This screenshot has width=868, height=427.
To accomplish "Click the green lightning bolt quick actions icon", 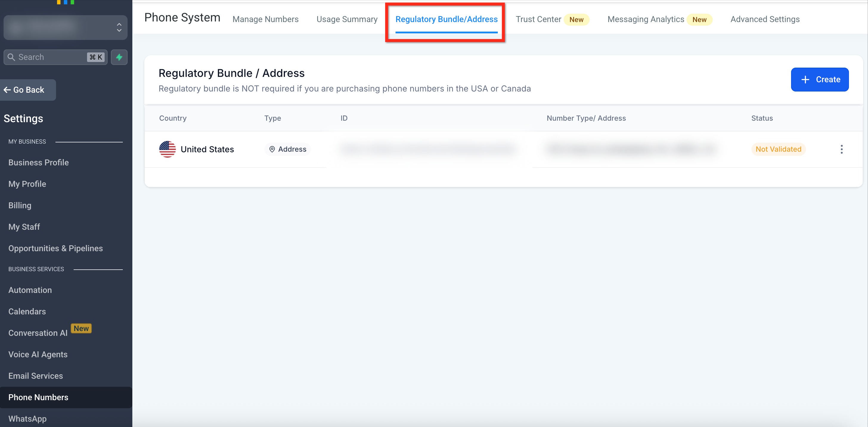I will coord(119,57).
